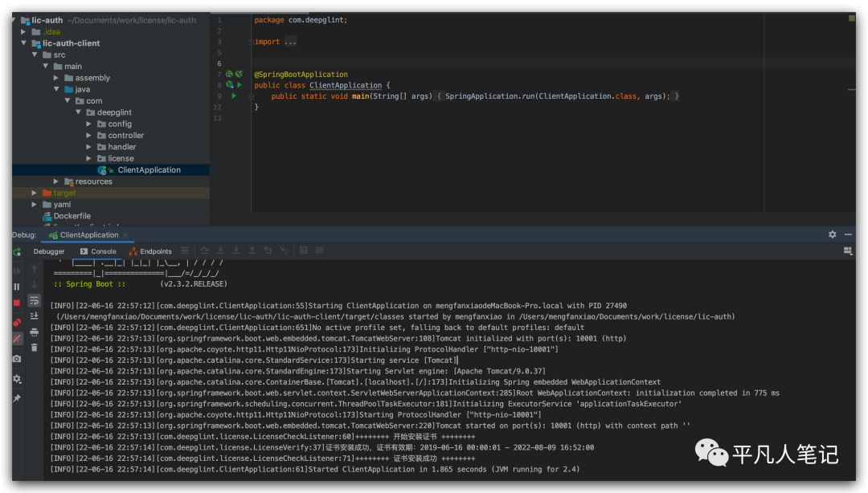Click second Spring gutter icon on line 7
Viewport: 868px width, 493px height.
(x=239, y=74)
